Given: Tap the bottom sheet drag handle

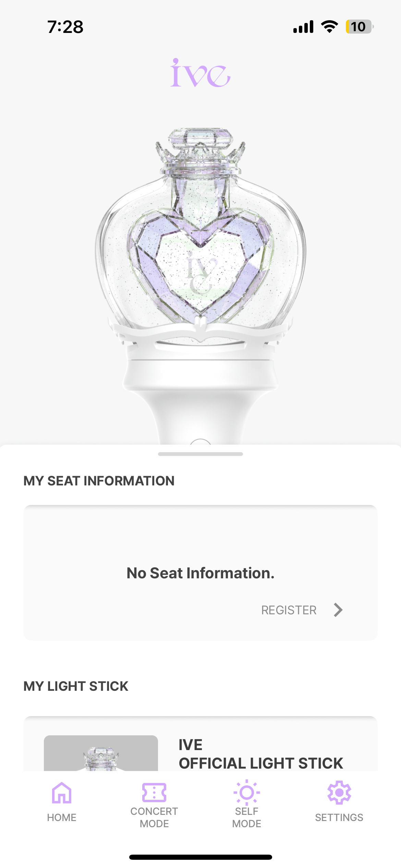Looking at the screenshot, I should pyautogui.click(x=200, y=454).
